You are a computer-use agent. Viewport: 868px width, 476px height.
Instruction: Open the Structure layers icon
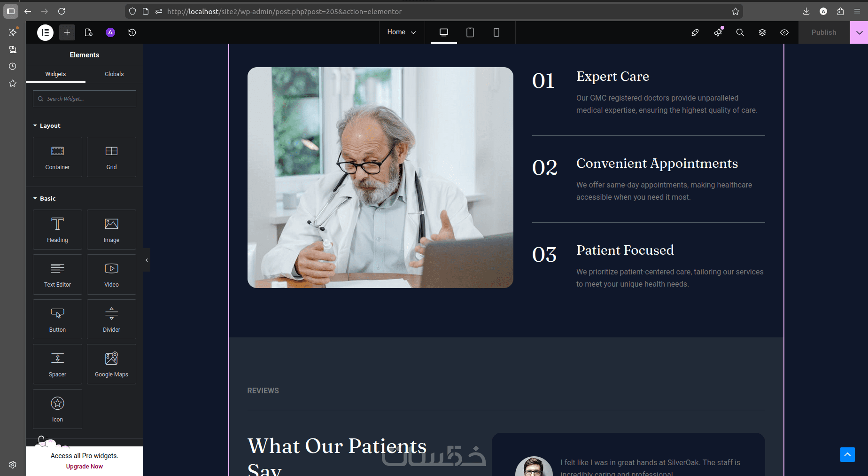762,32
